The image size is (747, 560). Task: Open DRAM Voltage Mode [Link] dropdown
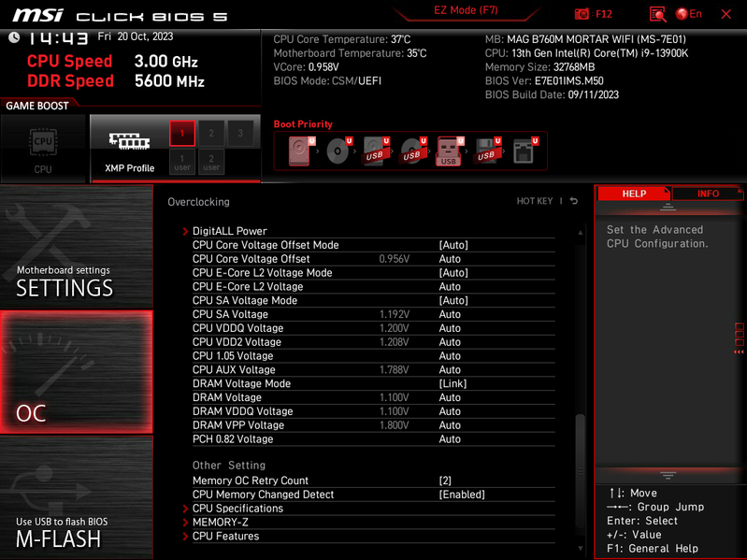point(453,384)
